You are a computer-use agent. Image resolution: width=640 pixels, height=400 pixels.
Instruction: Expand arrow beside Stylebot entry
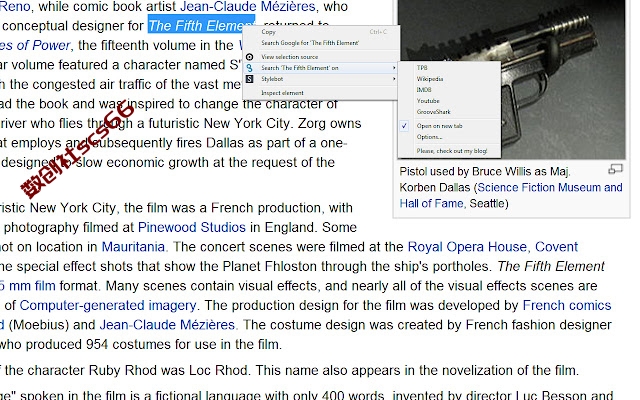click(x=394, y=79)
